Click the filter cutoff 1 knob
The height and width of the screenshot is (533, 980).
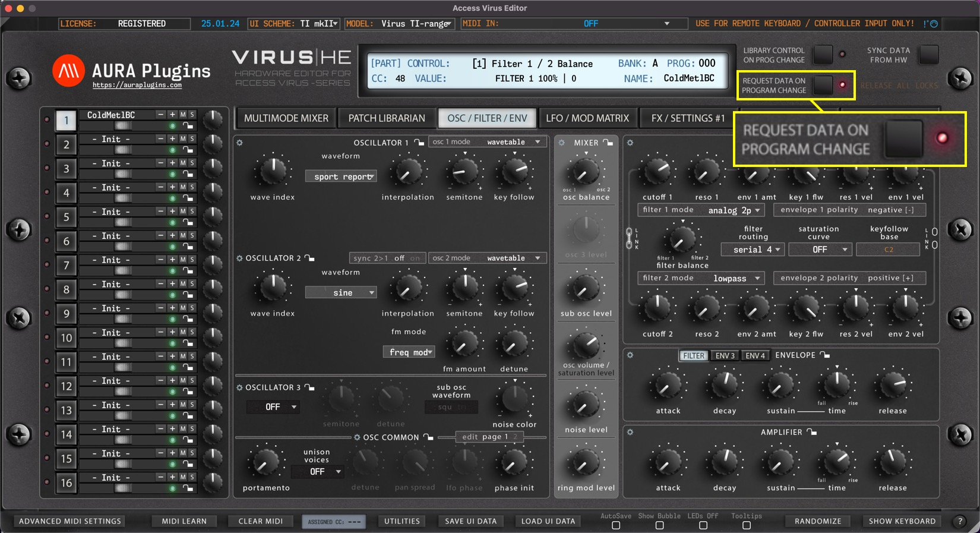[657, 172]
